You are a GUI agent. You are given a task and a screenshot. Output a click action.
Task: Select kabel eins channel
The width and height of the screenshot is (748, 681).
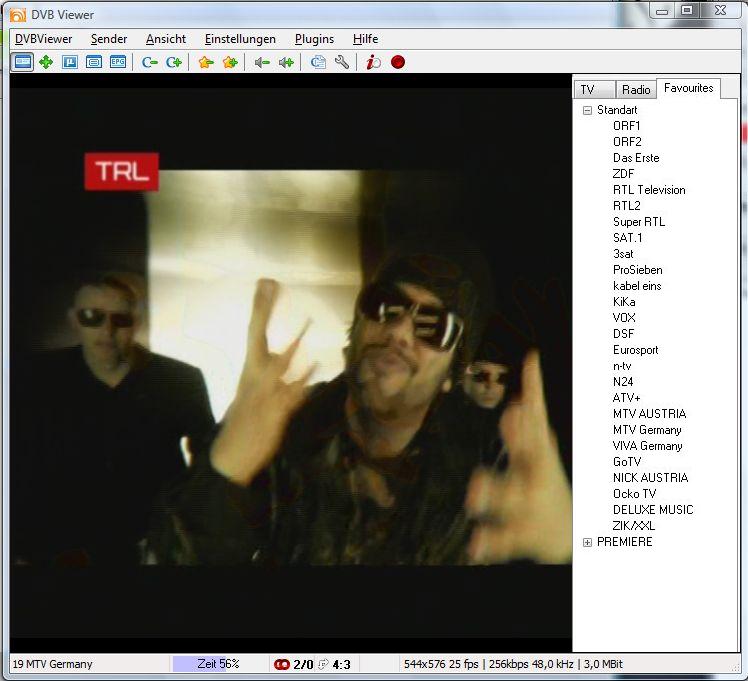[637, 286]
